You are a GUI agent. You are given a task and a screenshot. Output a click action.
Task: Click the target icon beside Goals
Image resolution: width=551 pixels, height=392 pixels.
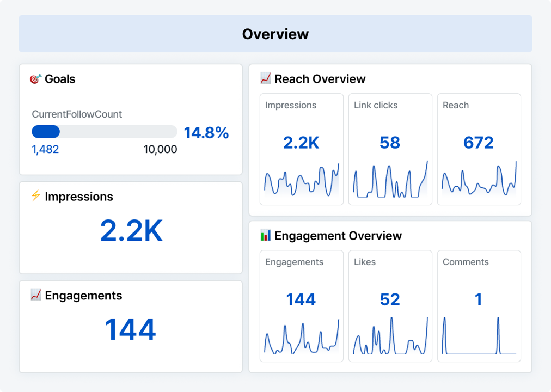click(35, 79)
